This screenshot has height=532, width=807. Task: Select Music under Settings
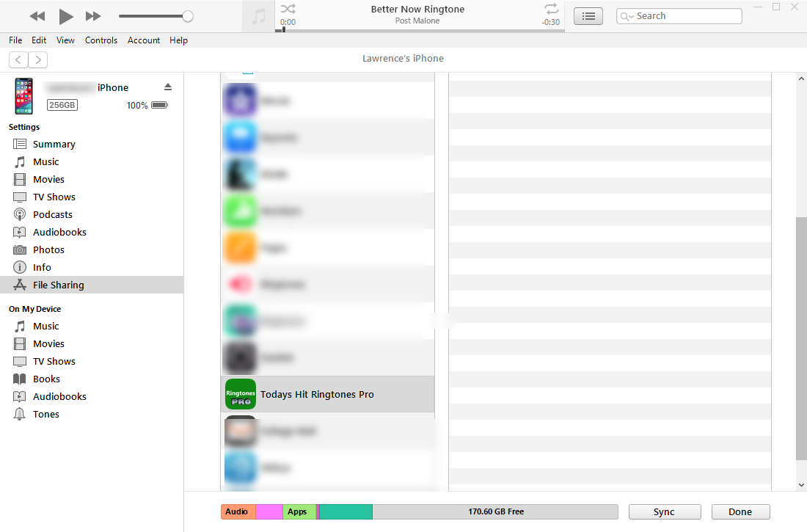pos(92,161)
